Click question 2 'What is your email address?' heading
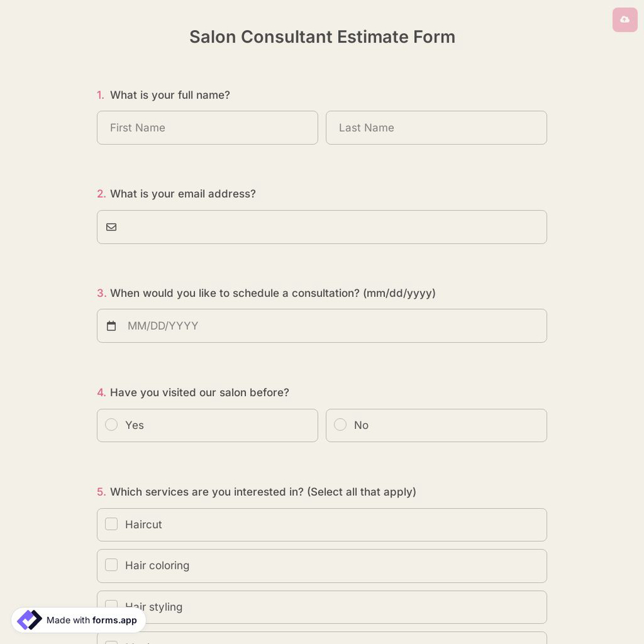644x644 pixels. tap(183, 193)
